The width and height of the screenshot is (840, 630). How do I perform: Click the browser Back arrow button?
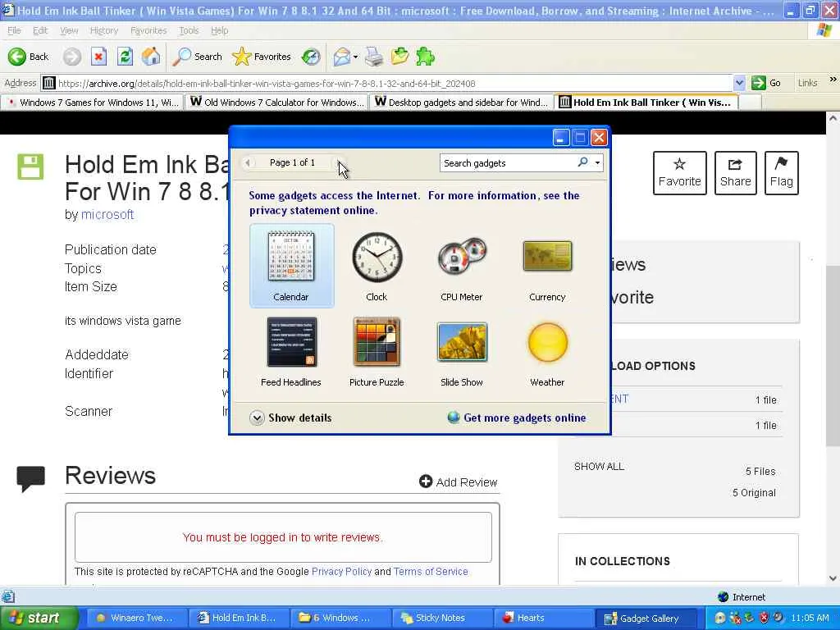point(28,57)
